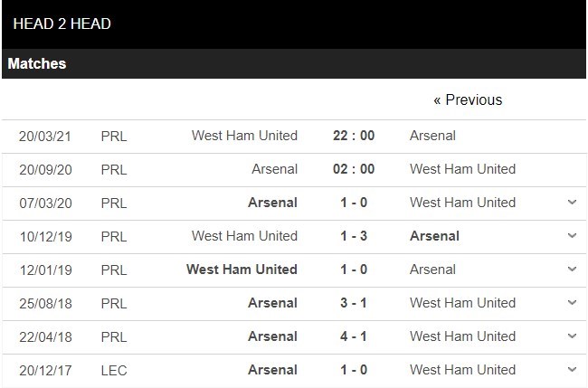This screenshot has width=588, height=388.
Task: Click bold West Ham United home team
Action: pyautogui.click(x=242, y=270)
